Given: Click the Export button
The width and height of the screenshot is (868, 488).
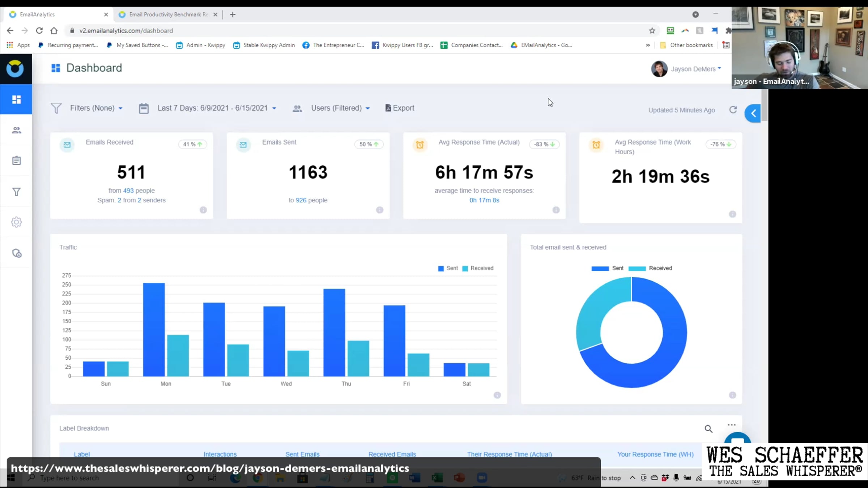Looking at the screenshot, I should coord(400,108).
